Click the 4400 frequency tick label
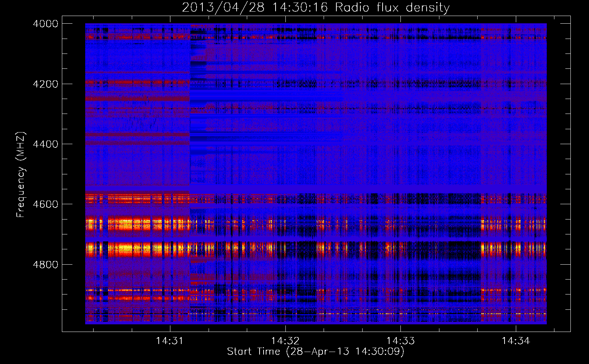The image size is (589, 364). [46, 144]
